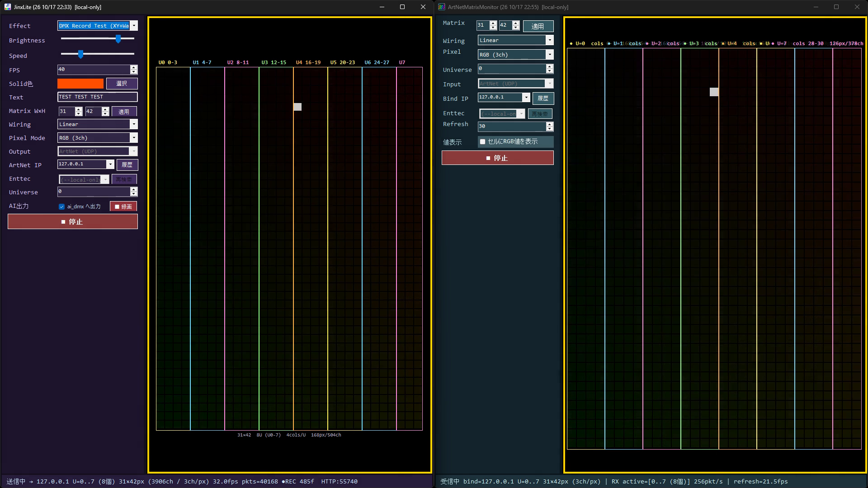
Task: Click 適用 apply button in ArtNetMatrixMonitor
Action: [x=538, y=26]
